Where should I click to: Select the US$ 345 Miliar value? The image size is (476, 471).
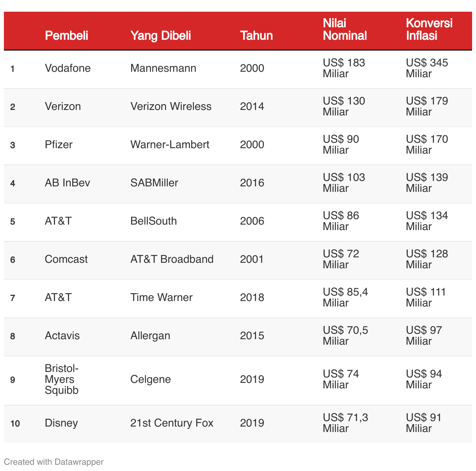point(427,68)
